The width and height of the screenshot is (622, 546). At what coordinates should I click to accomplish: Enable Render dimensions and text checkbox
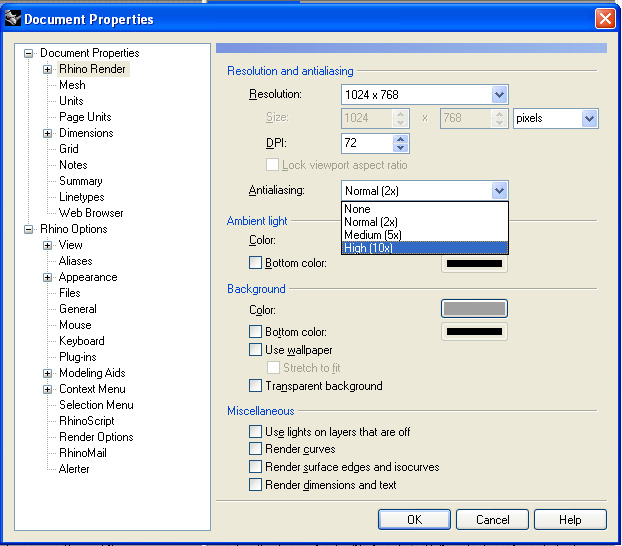[255, 484]
